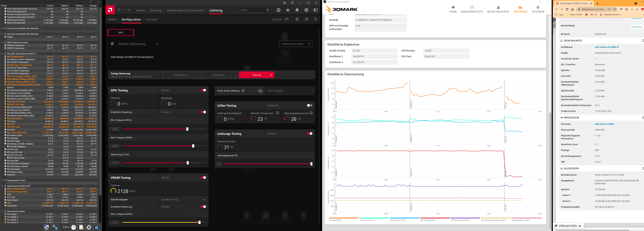Toggle VRAM-Tuning switch

point(203,178)
